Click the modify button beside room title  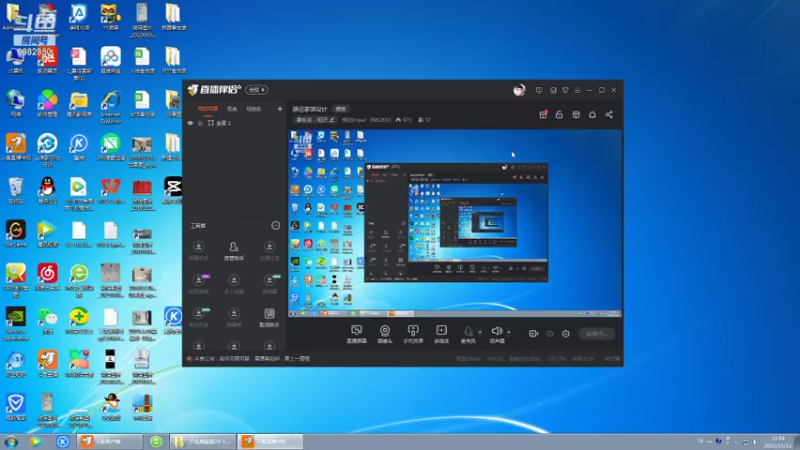pyautogui.click(x=340, y=109)
